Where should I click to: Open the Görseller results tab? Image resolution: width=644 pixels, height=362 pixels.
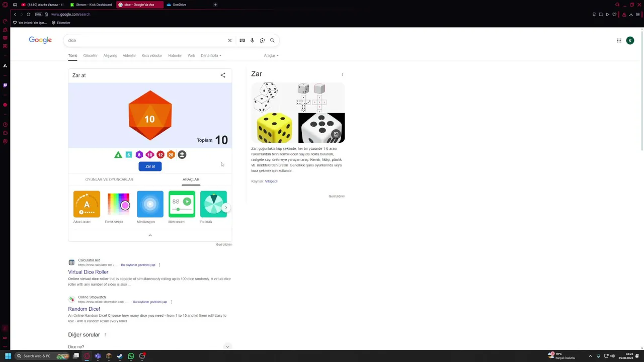tap(90, 55)
